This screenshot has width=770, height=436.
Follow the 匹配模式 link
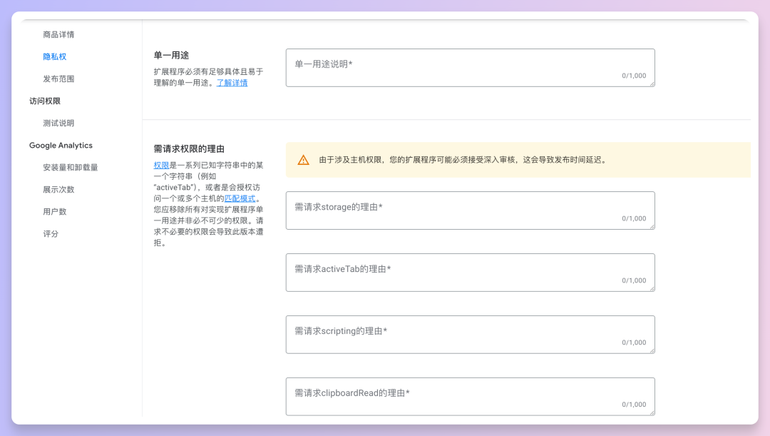pos(240,198)
